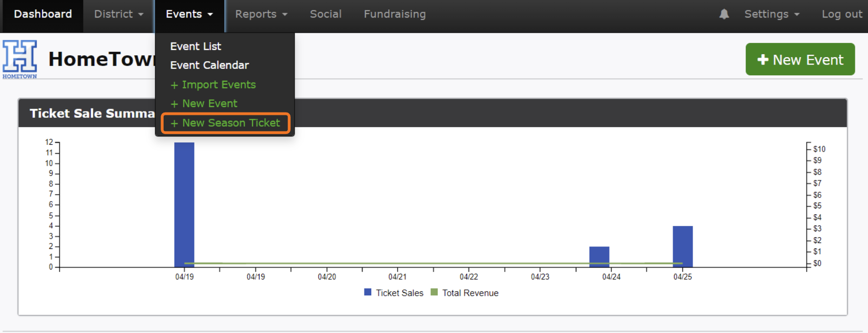The height and width of the screenshot is (333, 868).
Task: Open the Settings dropdown menu
Action: (x=771, y=14)
